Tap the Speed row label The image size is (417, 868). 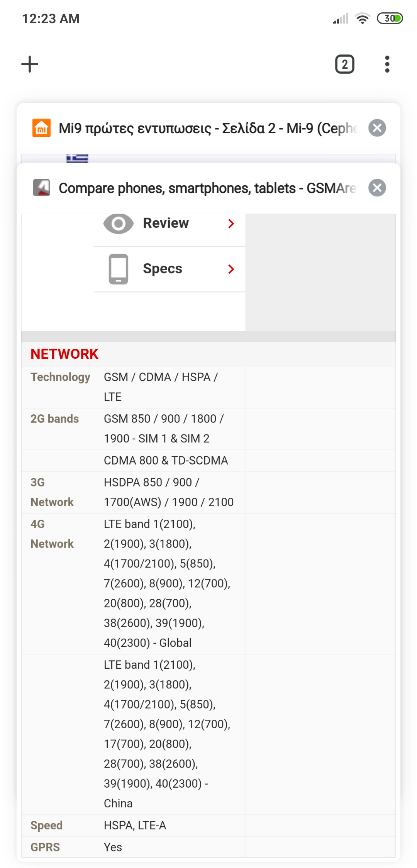(x=46, y=826)
